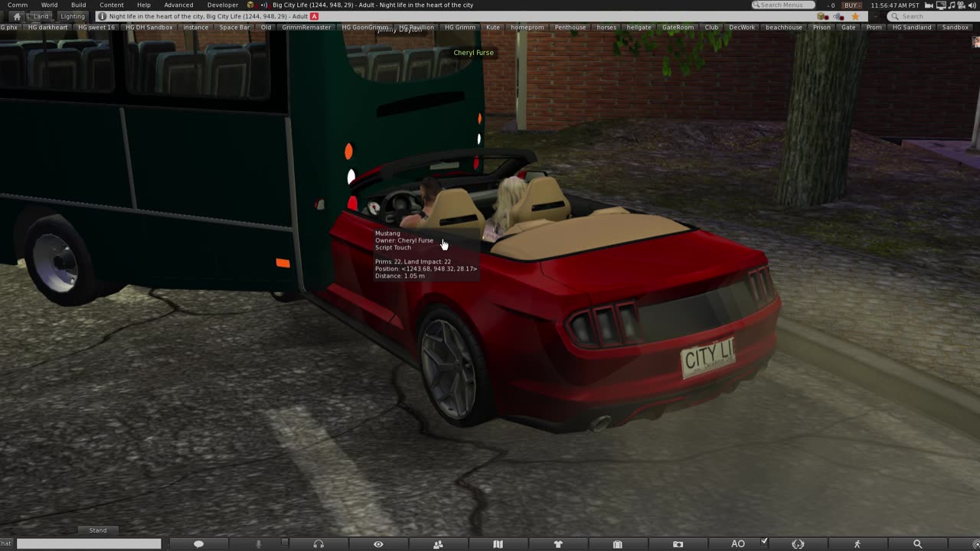Click the snapshot camera button

[x=678, y=544]
